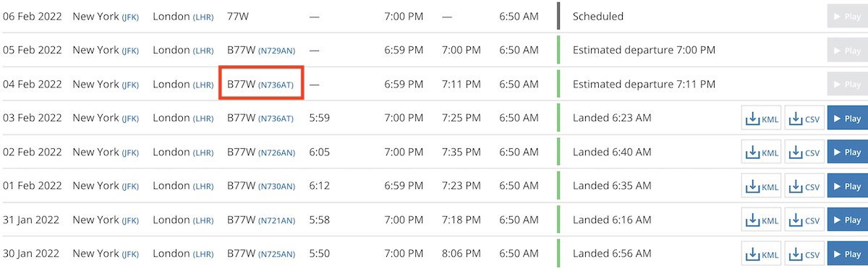Open LHR airport link in 30 Jan row

pyautogui.click(x=203, y=255)
